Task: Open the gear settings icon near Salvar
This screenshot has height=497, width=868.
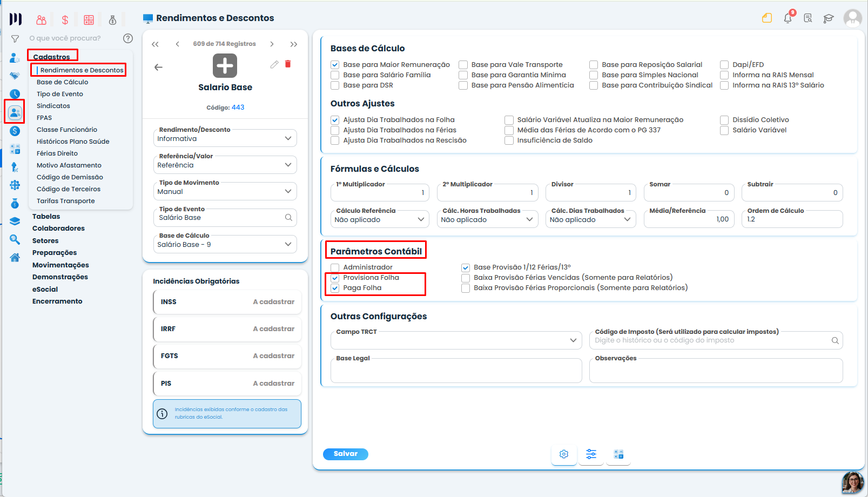Action: [564, 454]
